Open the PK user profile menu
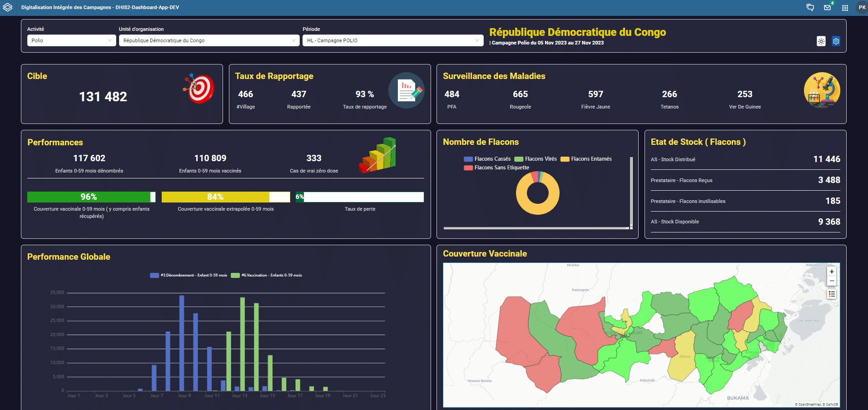The height and width of the screenshot is (410, 868). tap(861, 8)
